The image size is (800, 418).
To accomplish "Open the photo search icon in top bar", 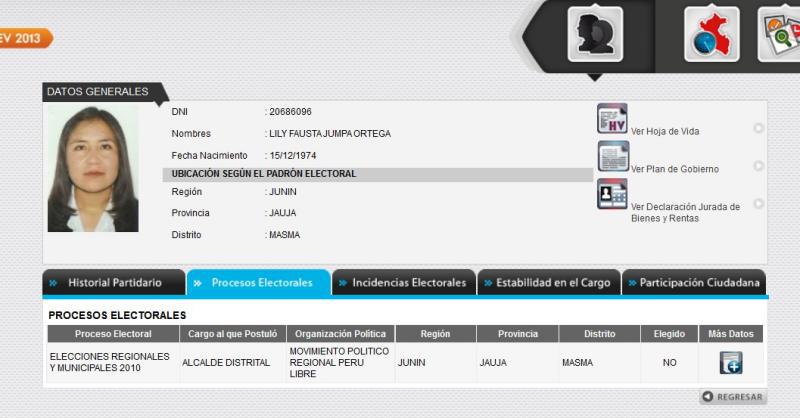I will [779, 35].
